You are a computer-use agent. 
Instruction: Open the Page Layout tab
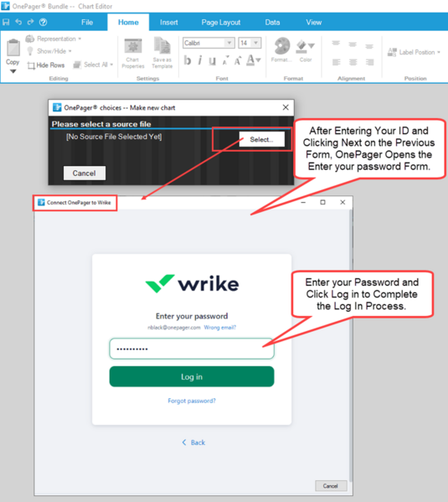pyautogui.click(x=221, y=23)
